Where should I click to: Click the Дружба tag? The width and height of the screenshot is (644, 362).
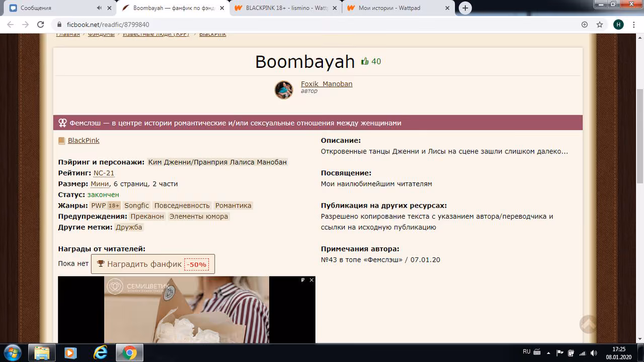[129, 227]
